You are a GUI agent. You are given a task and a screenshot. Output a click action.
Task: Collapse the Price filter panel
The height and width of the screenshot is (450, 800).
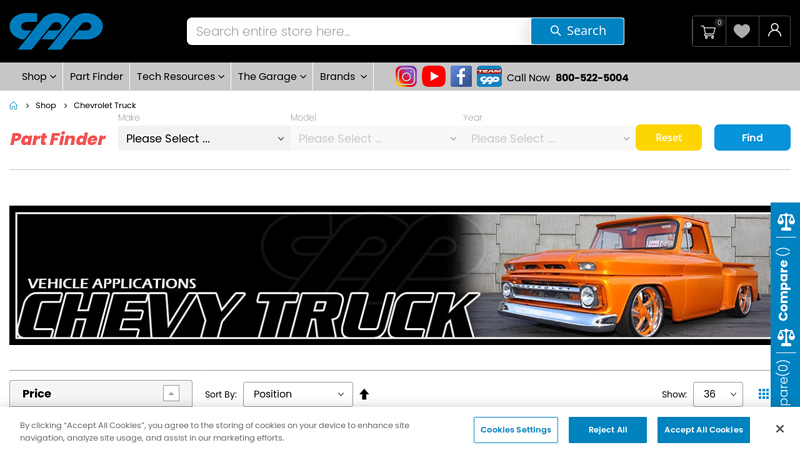(x=171, y=393)
